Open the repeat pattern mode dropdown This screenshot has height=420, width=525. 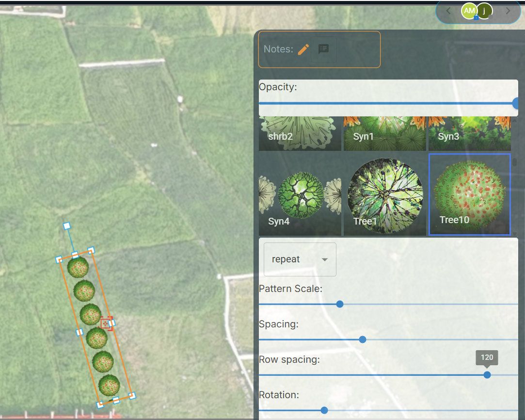pyautogui.click(x=300, y=259)
